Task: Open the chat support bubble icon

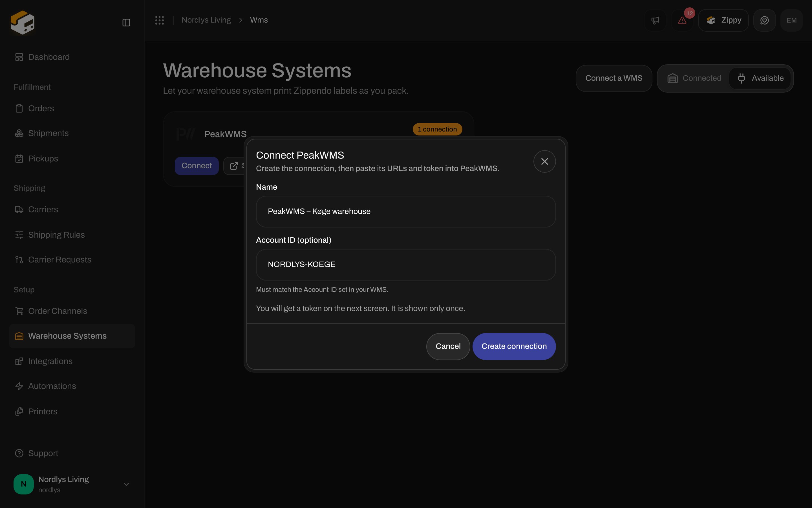Action: (x=764, y=20)
